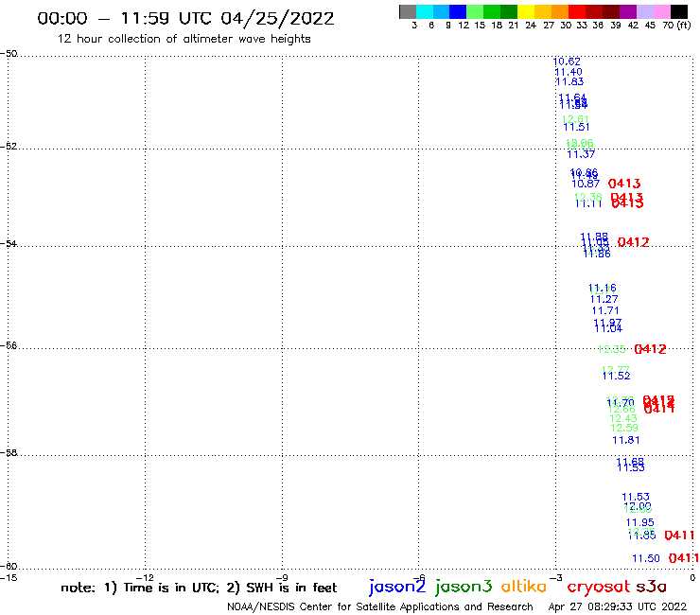Image resolution: width=700 pixels, height=615 pixels.
Task: Select the jason2 satellite label
Action: point(397,587)
